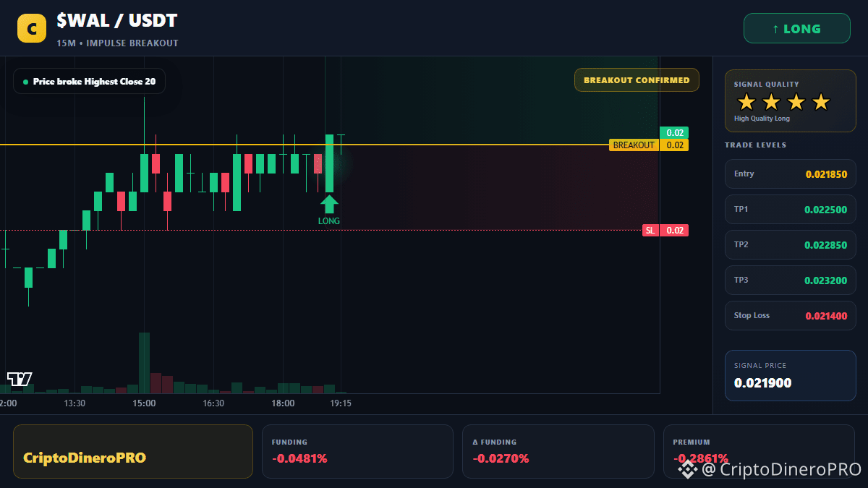Select the Stop Loss 0.021400 row
The height and width of the screenshot is (488, 868).
click(x=791, y=316)
